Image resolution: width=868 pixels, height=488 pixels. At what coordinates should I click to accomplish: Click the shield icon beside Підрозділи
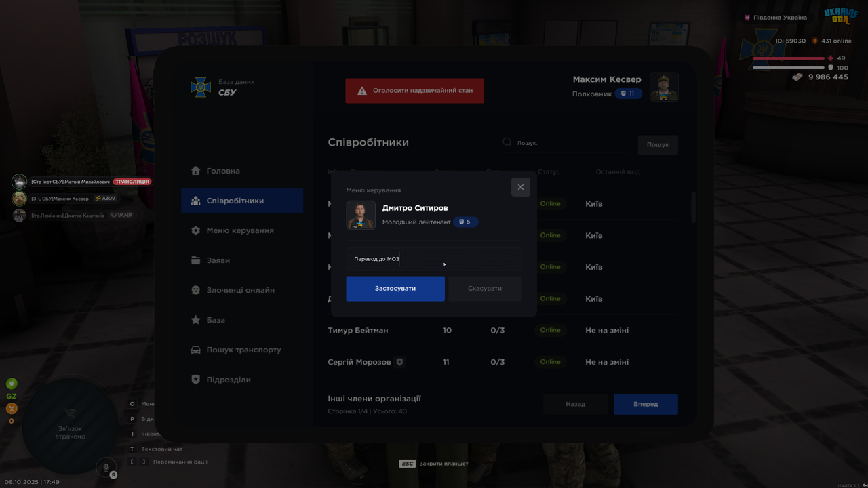click(x=196, y=380)
